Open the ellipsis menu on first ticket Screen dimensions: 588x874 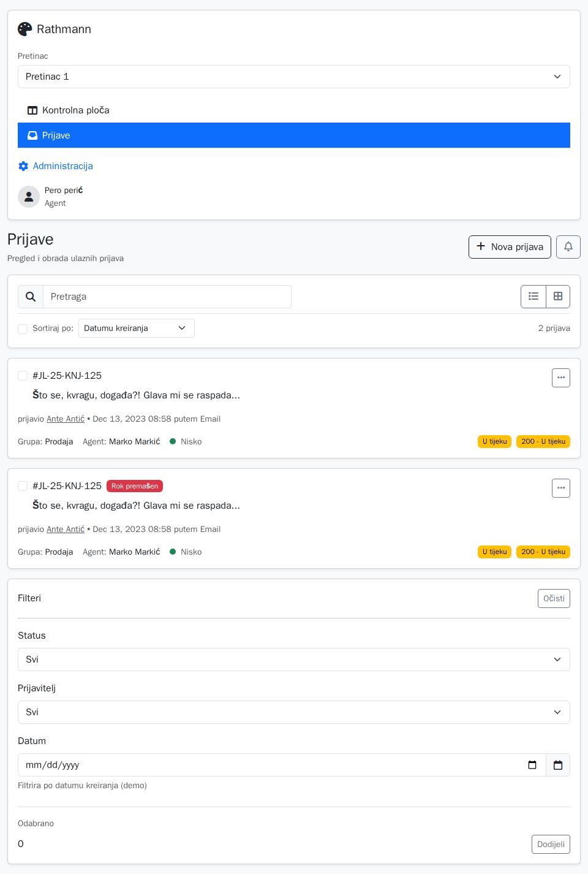click(560, 378)
